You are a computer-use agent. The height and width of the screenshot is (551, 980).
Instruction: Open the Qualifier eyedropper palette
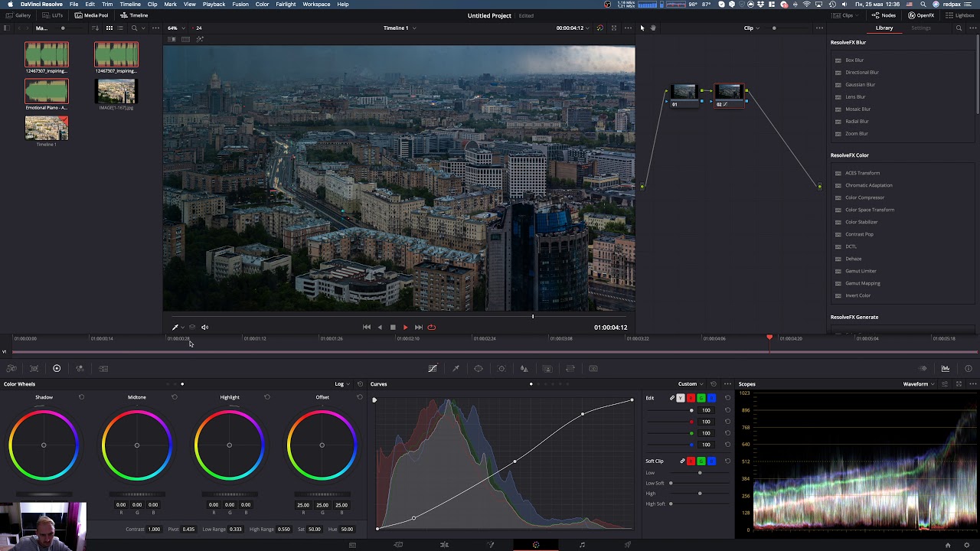click(x=456, y=369)
